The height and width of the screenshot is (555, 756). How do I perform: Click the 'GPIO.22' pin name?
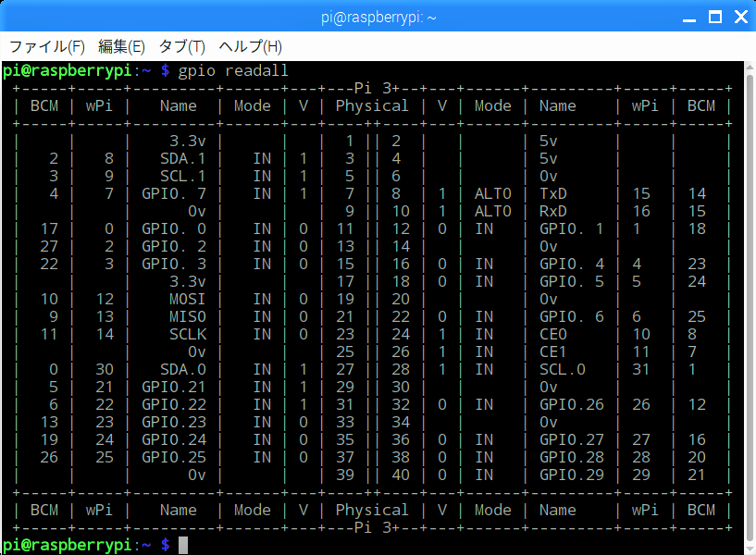(x=174, y=405)
